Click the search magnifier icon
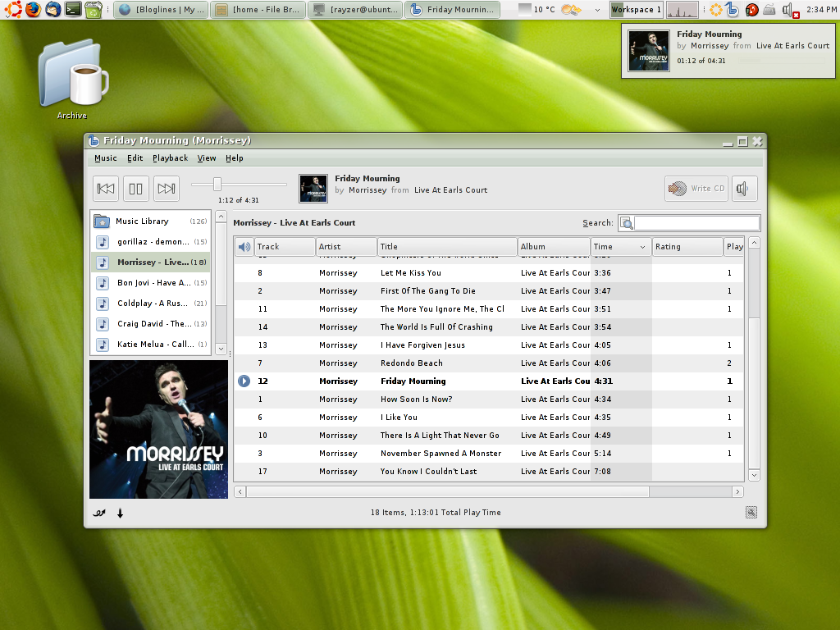Screen dimensions: 840x630 click(x=626, y=223)
